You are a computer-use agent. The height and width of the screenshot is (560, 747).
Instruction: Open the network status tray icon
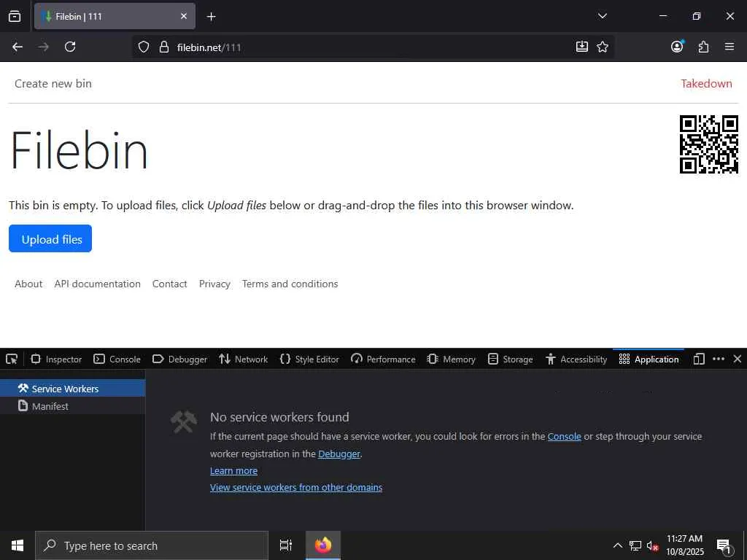click(x=635, y=545)
